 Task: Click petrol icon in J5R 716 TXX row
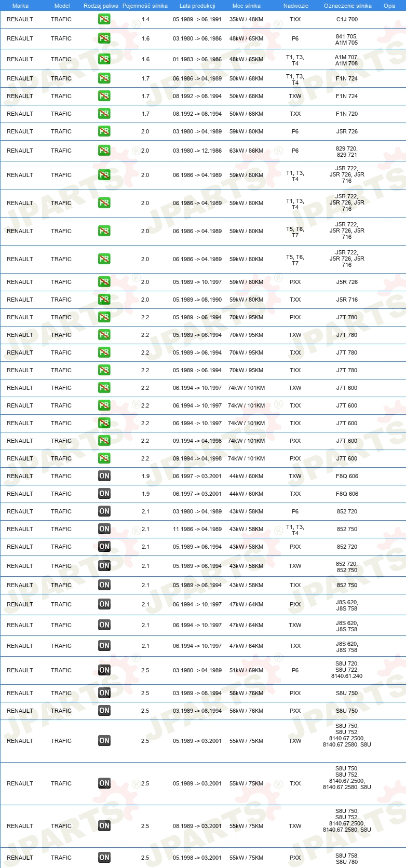(x=104, y=300)
